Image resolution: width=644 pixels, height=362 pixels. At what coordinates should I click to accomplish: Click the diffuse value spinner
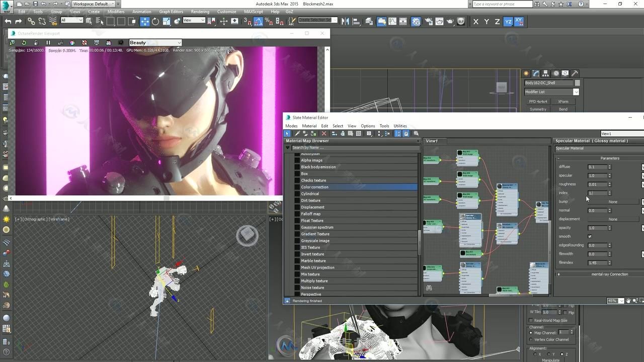[x=609, y=167]
